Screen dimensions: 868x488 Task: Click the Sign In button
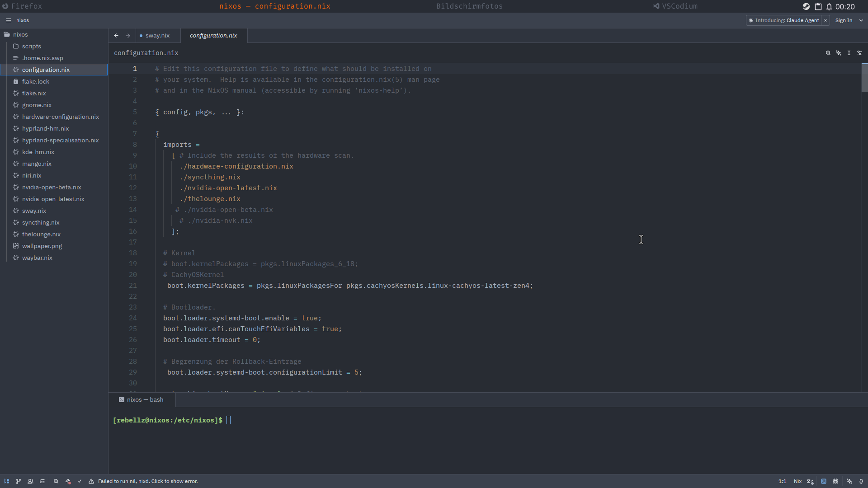click(844, 20)
